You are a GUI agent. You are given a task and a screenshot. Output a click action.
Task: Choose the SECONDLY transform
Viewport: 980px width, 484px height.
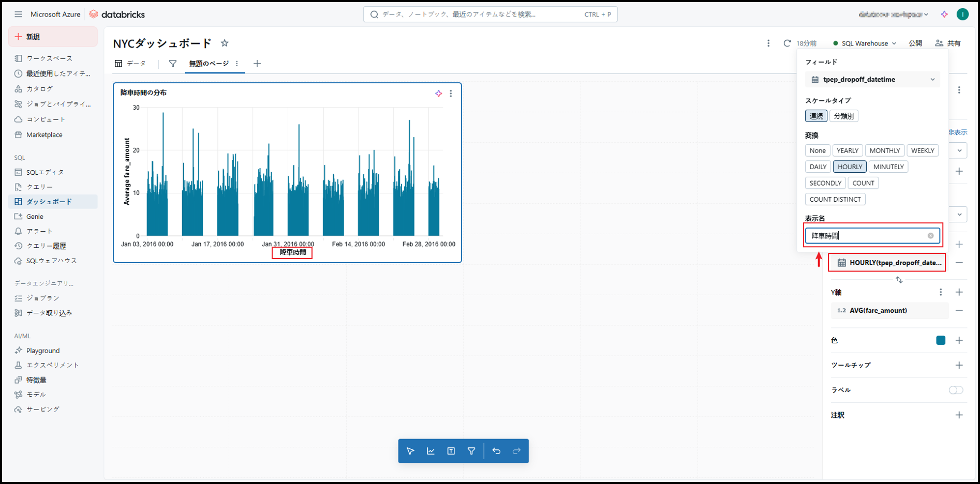point(825,183)
